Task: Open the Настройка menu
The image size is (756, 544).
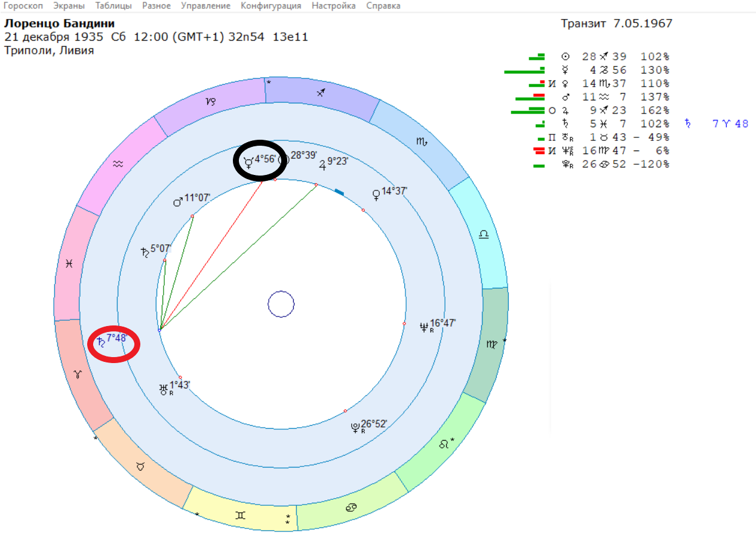Action: [334, 5]
